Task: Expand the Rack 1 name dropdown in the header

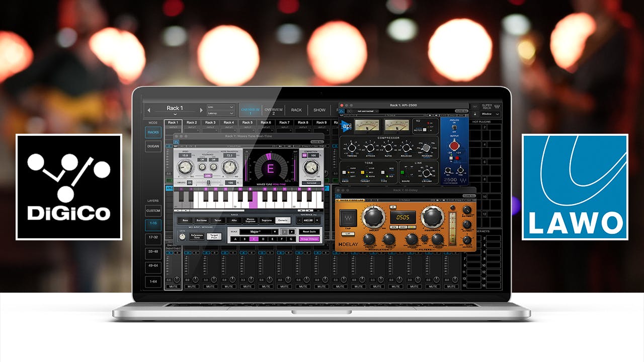Action: 175,114
